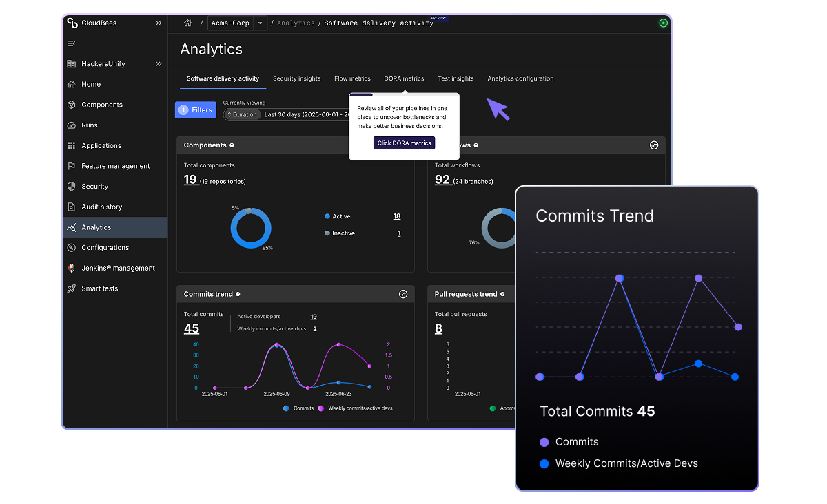This screenshot has height=504, width=827.
Task: Click the Analytics chart icon in sidebar
Action: [x=71, y=227]
